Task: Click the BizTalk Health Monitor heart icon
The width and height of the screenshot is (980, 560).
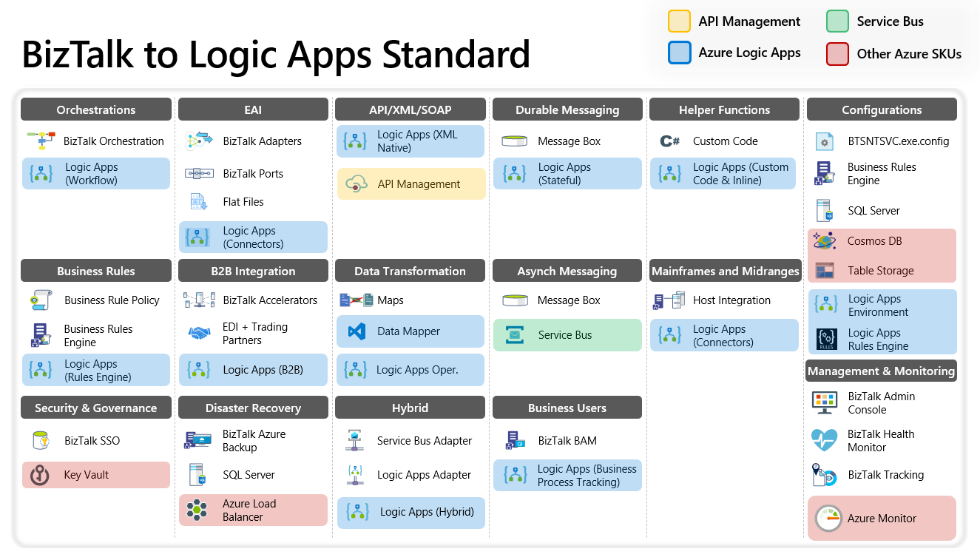Action: 824,440
